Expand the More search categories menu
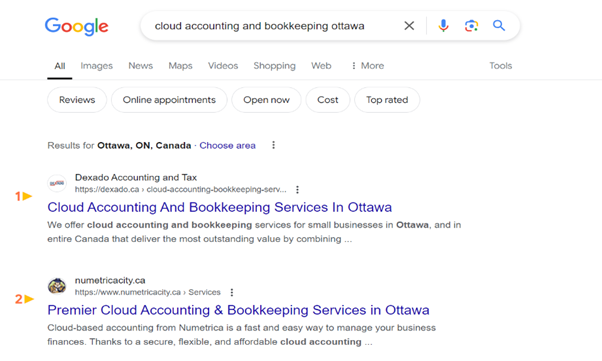Viewport: 602px width, 361px height. click(x=367, y=66)
